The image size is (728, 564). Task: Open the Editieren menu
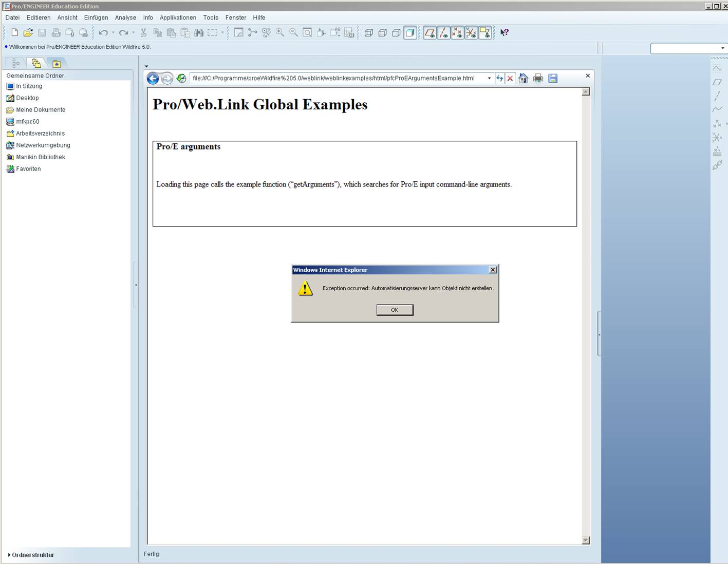coord(39,17)
